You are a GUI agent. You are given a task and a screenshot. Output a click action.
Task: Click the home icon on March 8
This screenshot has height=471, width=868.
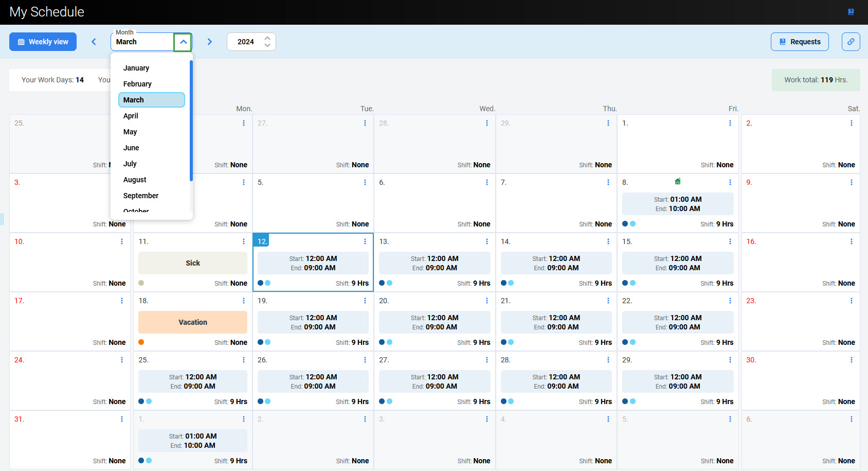pyautogui.click(x=678, y=181)
